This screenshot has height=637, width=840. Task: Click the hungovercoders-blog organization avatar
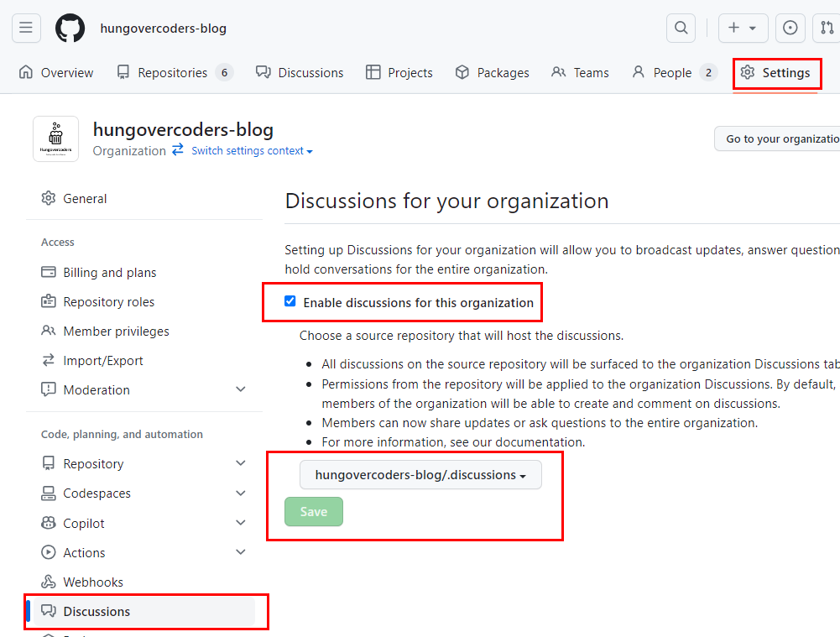pos(55,138)
